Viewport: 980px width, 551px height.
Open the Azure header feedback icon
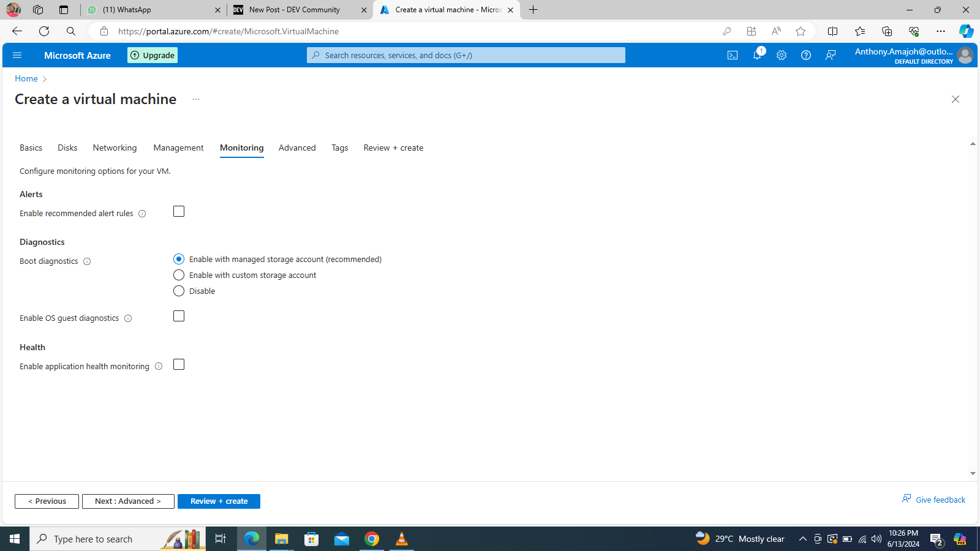coord(831,55)
